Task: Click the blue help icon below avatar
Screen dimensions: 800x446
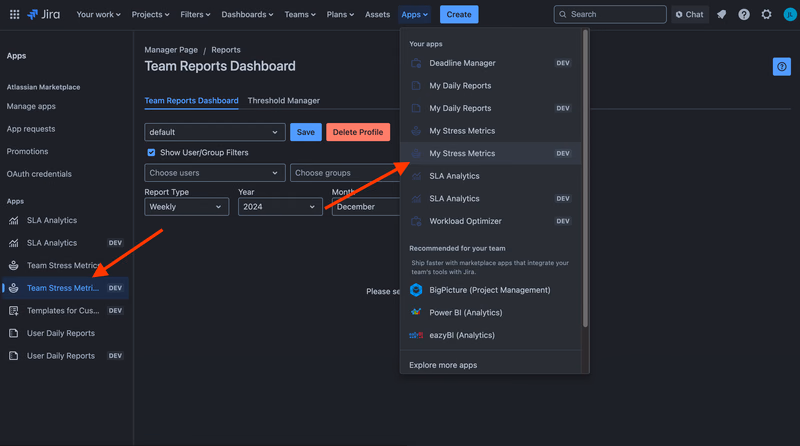Action: coord(781,66)
